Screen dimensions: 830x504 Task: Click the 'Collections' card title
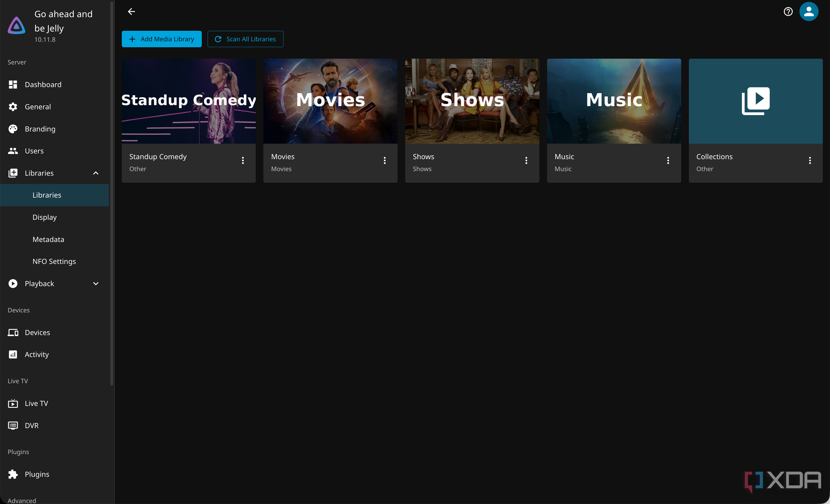tap(714, 157)
